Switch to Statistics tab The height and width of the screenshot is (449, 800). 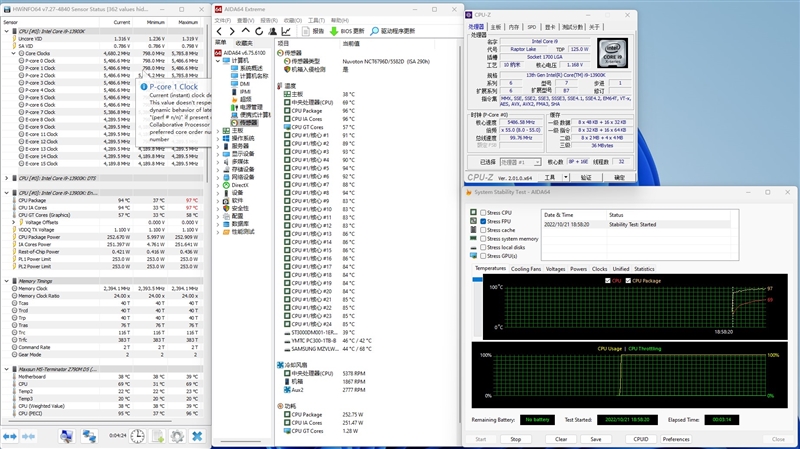pyautogui.click(x=644, y=269)
